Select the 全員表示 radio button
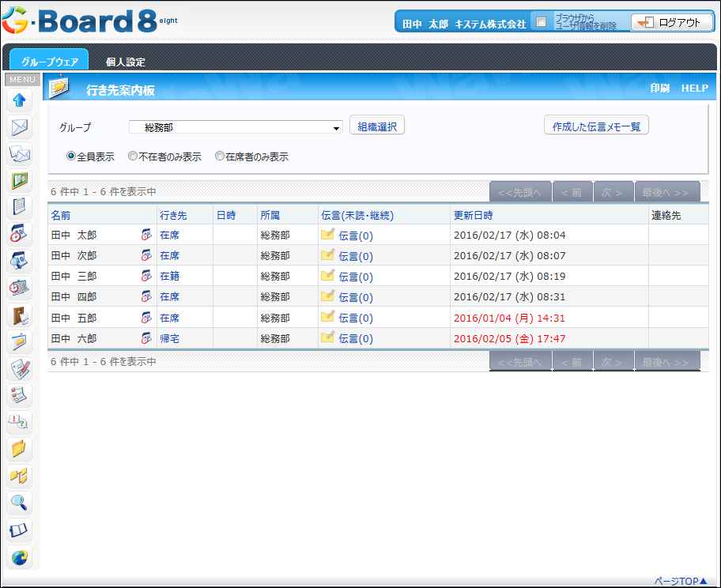 point(71,156)
